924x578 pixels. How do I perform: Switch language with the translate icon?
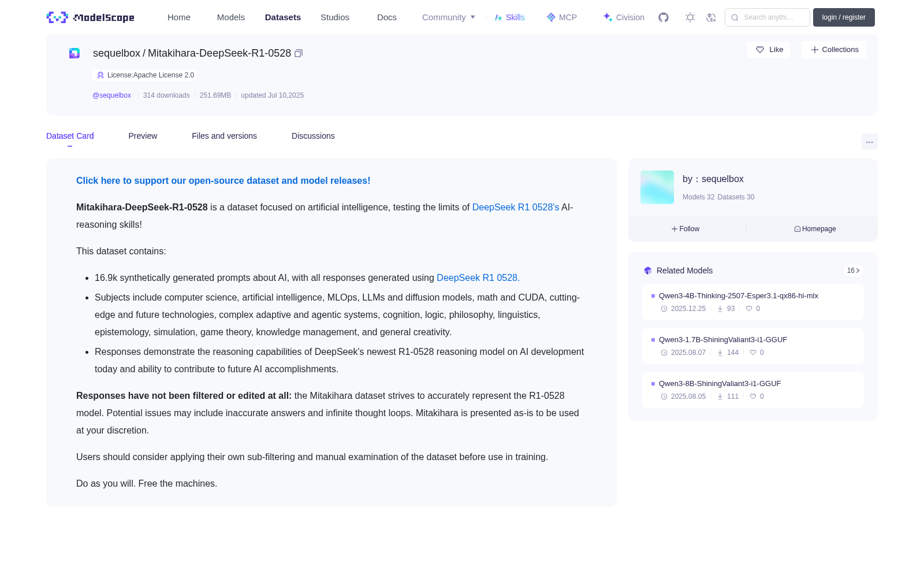tap(711, 17)
